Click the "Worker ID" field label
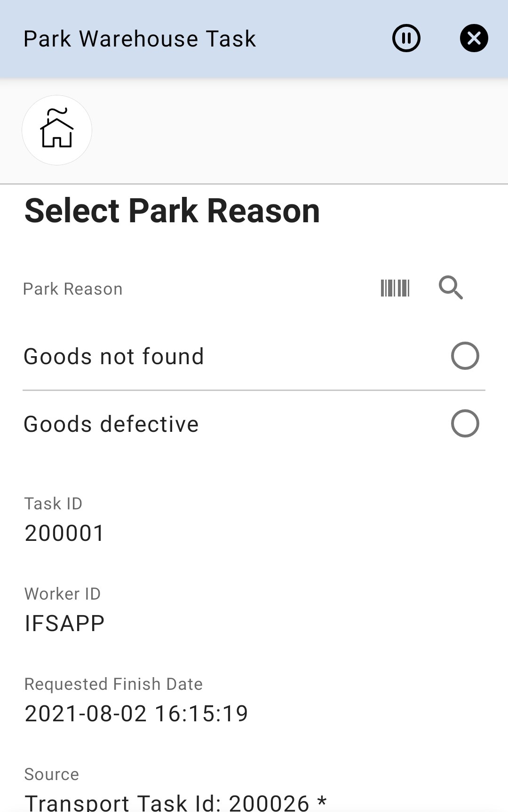Viewport: 508px width, 812px height. 63,594
